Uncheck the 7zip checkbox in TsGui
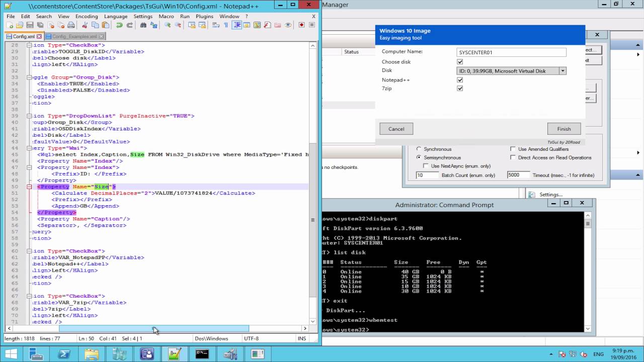644x362 pixels. 460,88
